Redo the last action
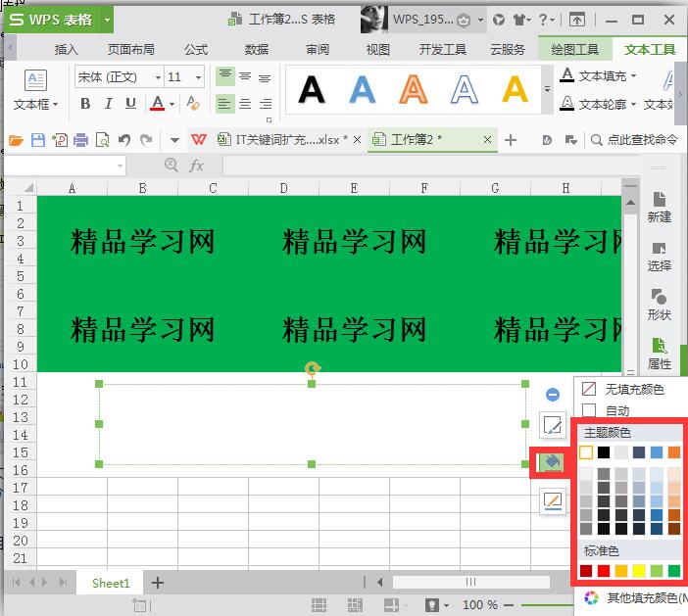Screen dimensions: 688x616 146,140
